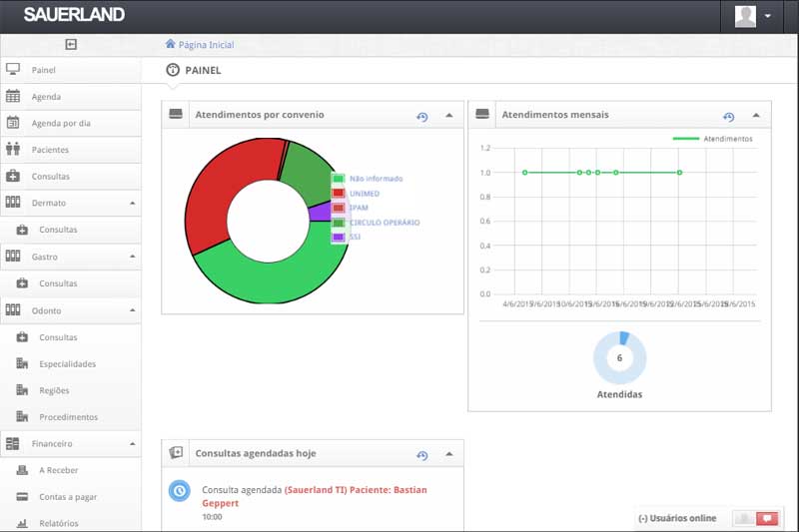Click the grey user icon near Usuários online
Viewport: 799px width, 532px height.
click(744, 518)
